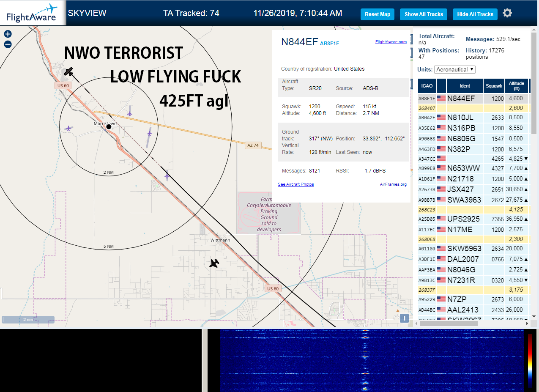This screenshot has height=392, width=539.
Task: Click the 2 nm map scale bar
Action: pyautogui.click(x=28, y=319)
